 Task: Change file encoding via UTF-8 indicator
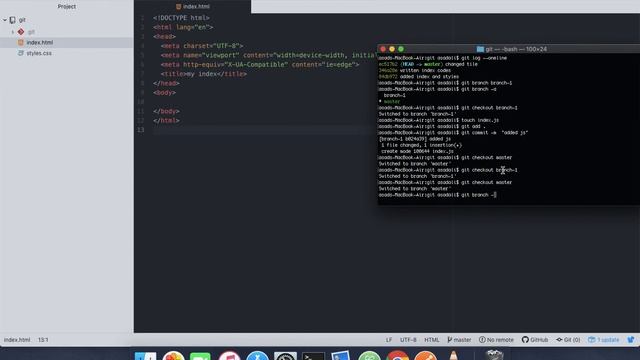pyautogui.click(x=408, y=340)
